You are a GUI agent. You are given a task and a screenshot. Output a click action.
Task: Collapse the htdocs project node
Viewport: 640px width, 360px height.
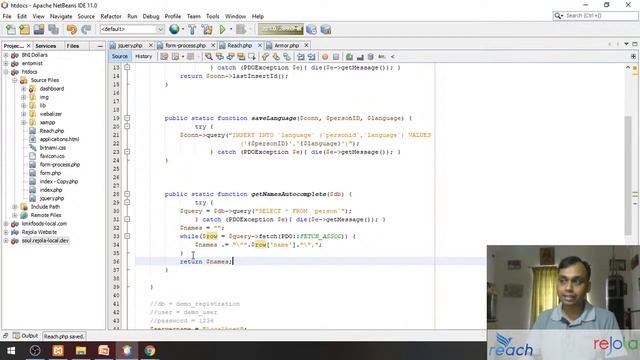[x=6, y=72]
